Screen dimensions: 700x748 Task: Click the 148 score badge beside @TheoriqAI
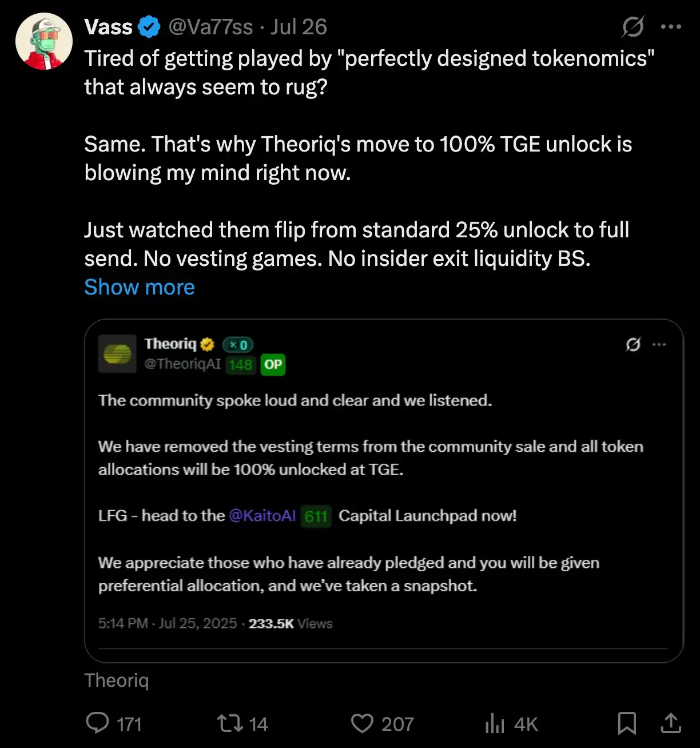point(241,364)
